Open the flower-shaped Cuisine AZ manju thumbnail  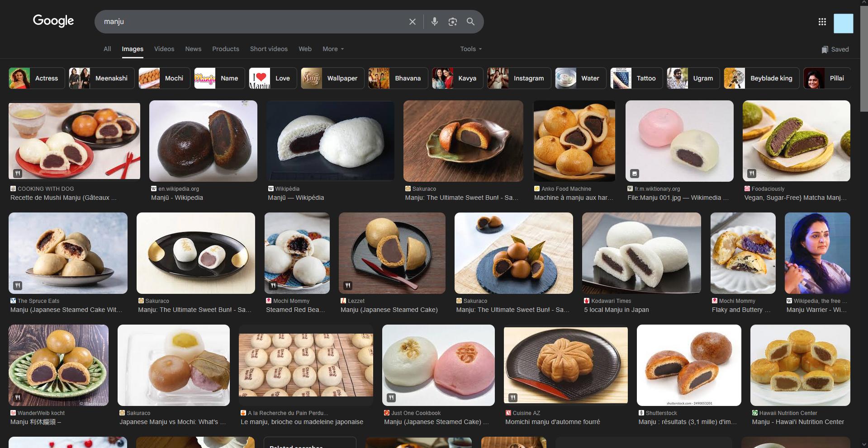tap(566, 365)
